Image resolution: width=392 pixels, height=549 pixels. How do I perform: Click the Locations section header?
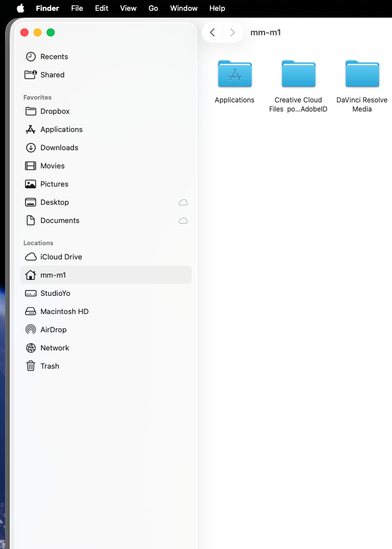pyautogui.click(x=38, y=243)
